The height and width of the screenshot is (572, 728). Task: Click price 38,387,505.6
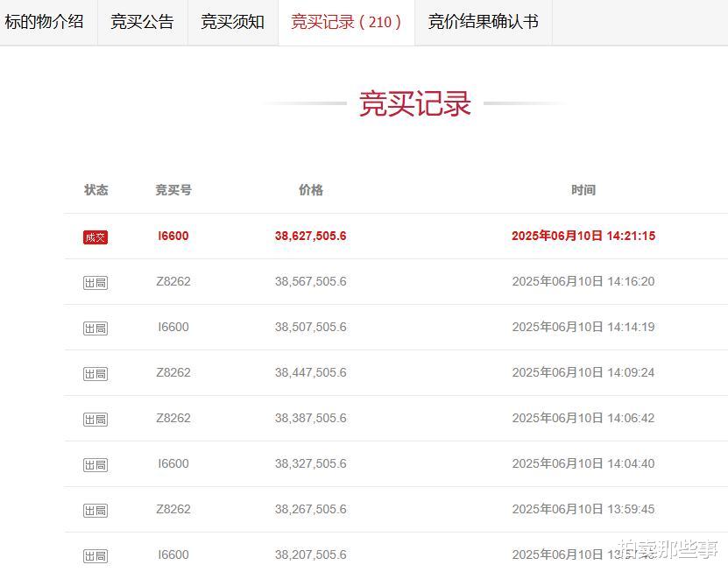click(x=311, y=418)
